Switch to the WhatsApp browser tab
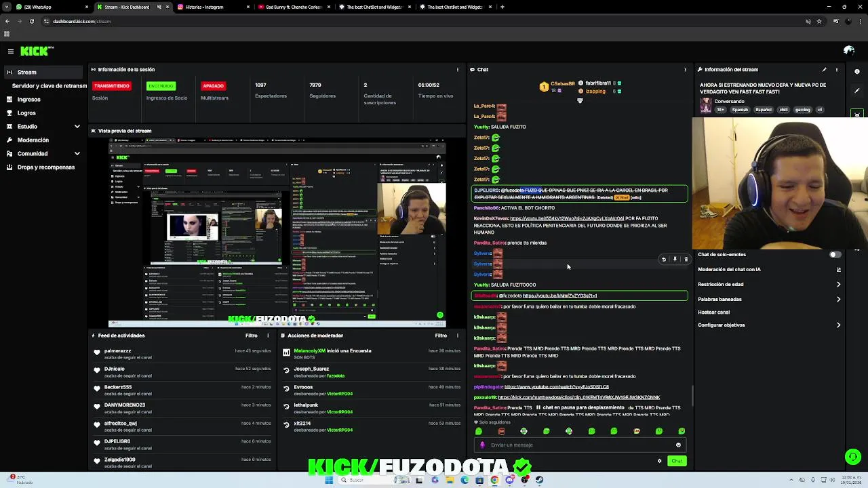 click(52, 7)
